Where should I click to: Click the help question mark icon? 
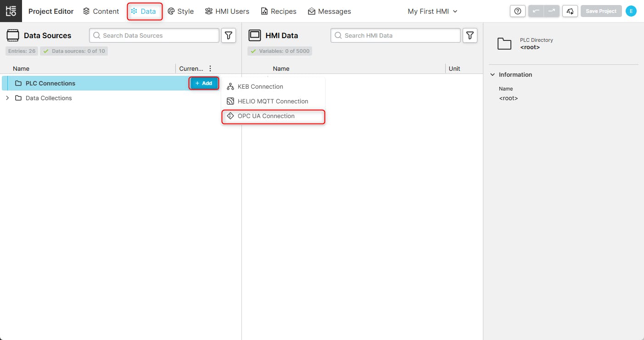click(518, 11)
